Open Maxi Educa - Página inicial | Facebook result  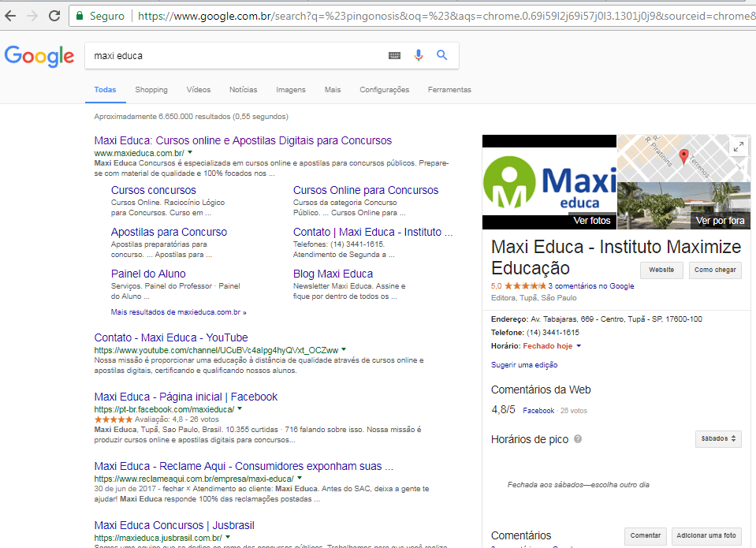pyautogui.click(x=186, y=397)
